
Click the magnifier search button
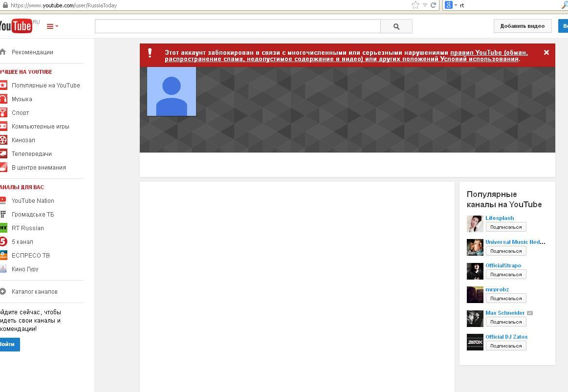pos(396,26)
